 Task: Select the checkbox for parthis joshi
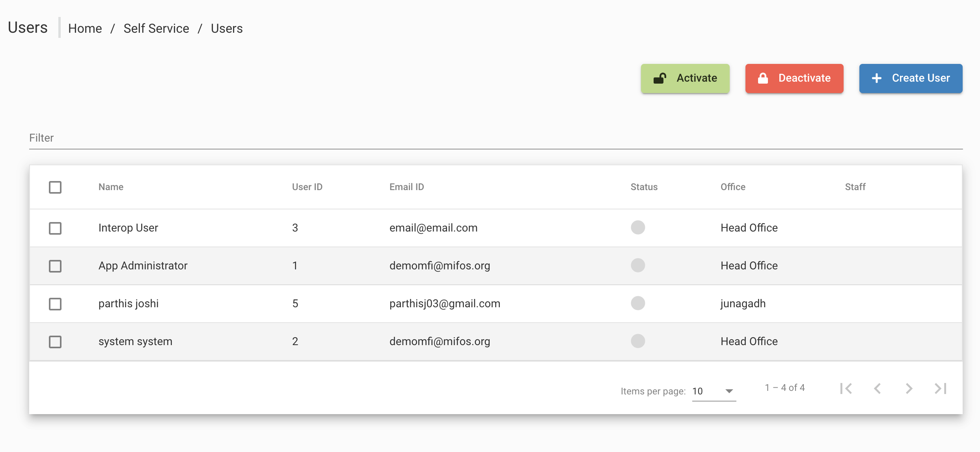click(x=55, y=304)
